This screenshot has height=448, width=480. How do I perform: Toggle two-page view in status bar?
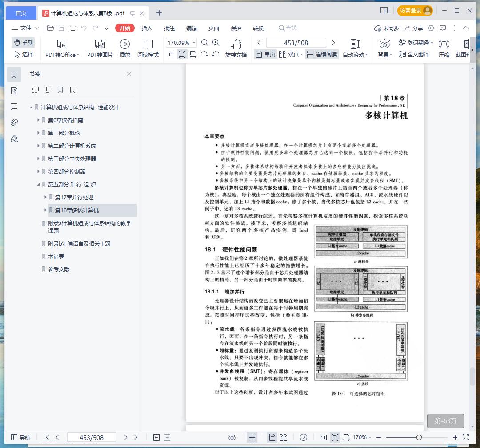coord(284,438)
